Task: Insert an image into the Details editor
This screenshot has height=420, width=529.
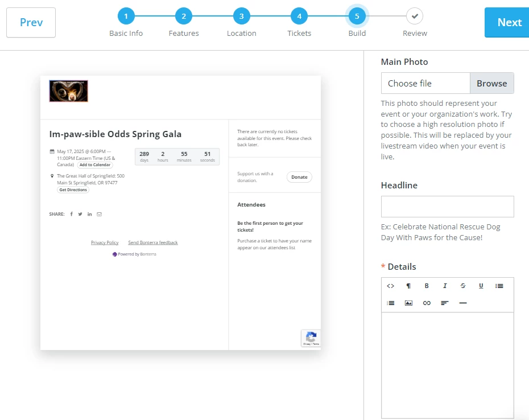Action: pyautogui.click(x=408, y=303)
